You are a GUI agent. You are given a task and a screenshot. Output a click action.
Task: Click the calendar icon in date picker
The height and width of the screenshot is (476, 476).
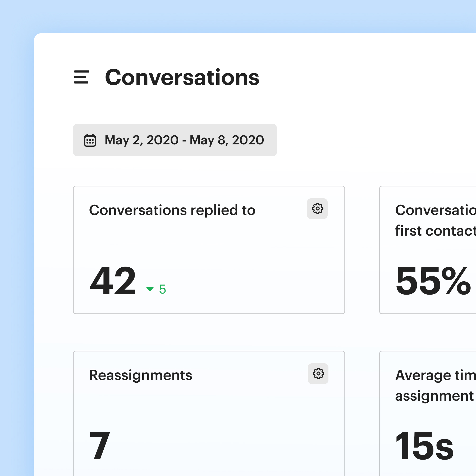[x=90, y=140]
